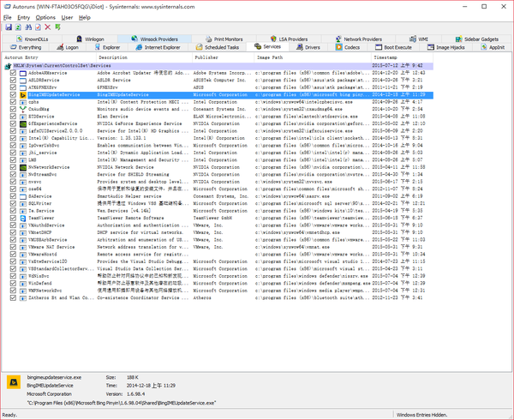Click the BingIMEUpdateService row's yellow Bing icon
Viewport: 514px width, 420px height.
click(x=23, y=95)
